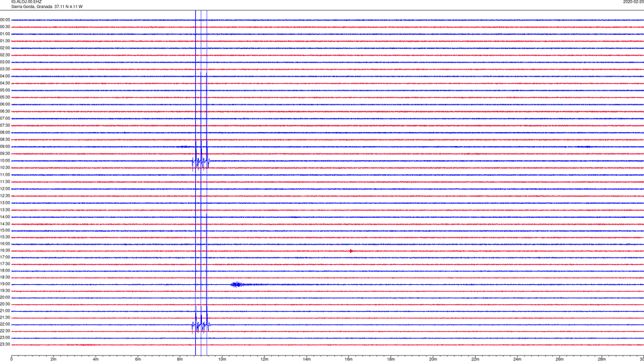Click the 8m tick label on the bottom axis
The height and width of the screenshot is (362, 644).
point(180,359)
